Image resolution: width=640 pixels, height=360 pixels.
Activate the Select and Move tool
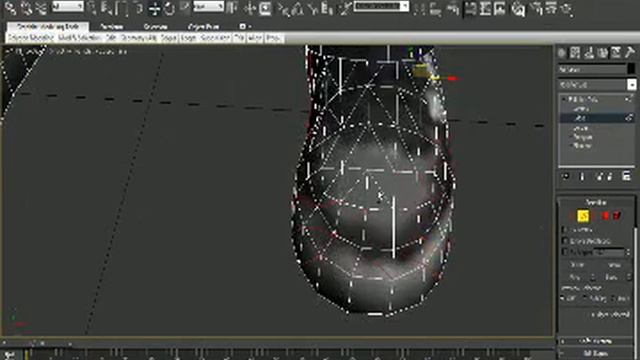coord(155,8)
